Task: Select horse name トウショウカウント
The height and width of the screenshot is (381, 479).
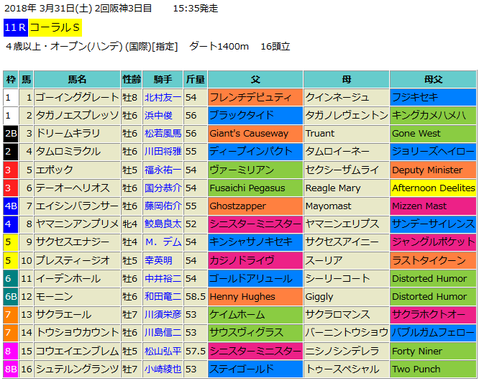Action: (x=77, y=332)
